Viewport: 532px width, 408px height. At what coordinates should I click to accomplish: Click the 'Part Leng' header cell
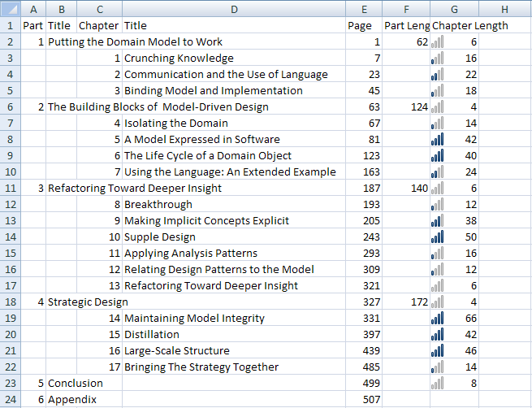point(406,25)
